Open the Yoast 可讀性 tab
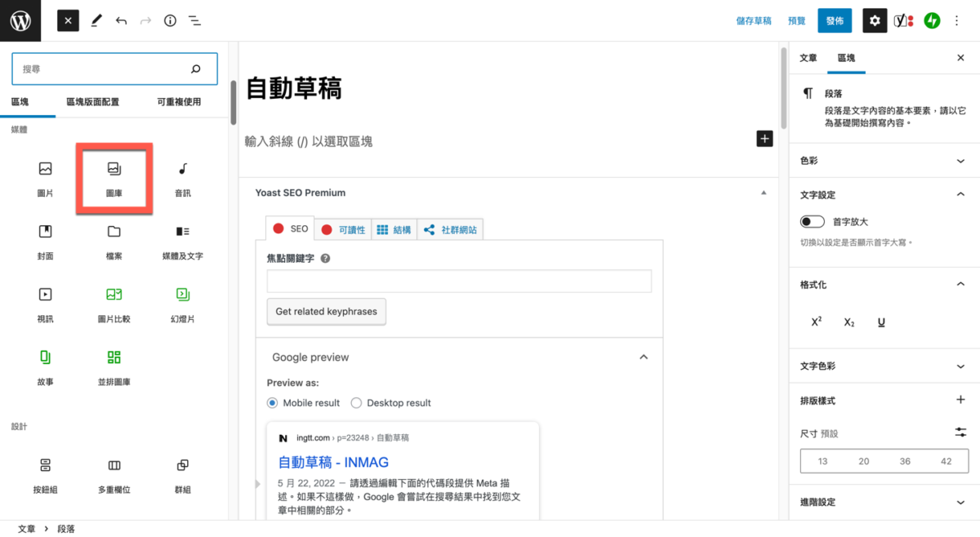Screen dimensions: 980x537 (x=343, y=230)
